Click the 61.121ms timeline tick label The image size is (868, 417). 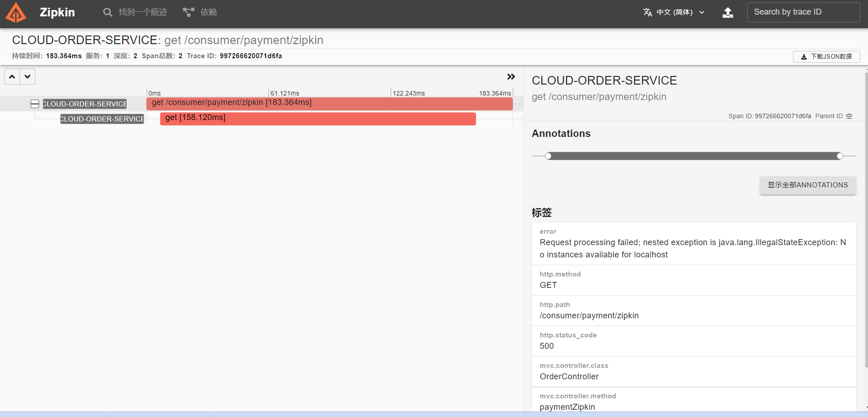click(x=285, y=93)
